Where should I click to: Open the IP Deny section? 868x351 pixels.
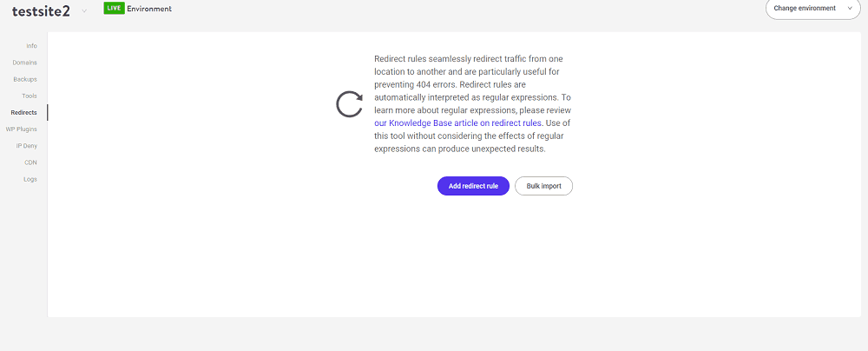tap(27, 146)
